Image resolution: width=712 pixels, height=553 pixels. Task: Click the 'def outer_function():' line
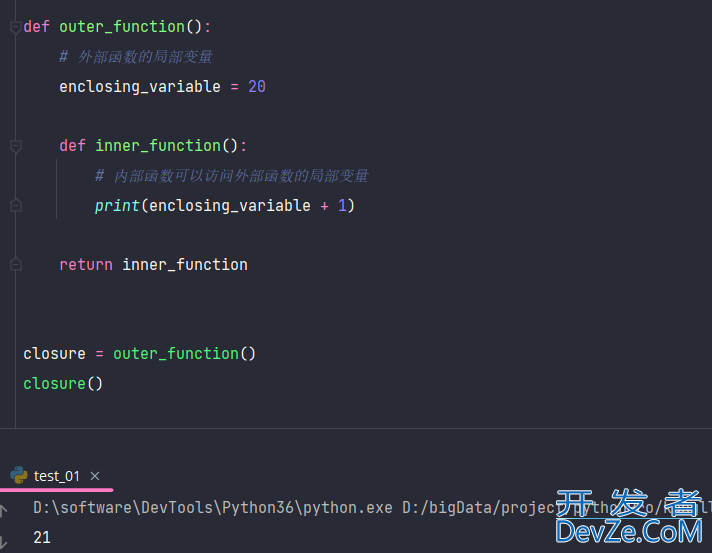pyautogui.click(x=117, y=27)
